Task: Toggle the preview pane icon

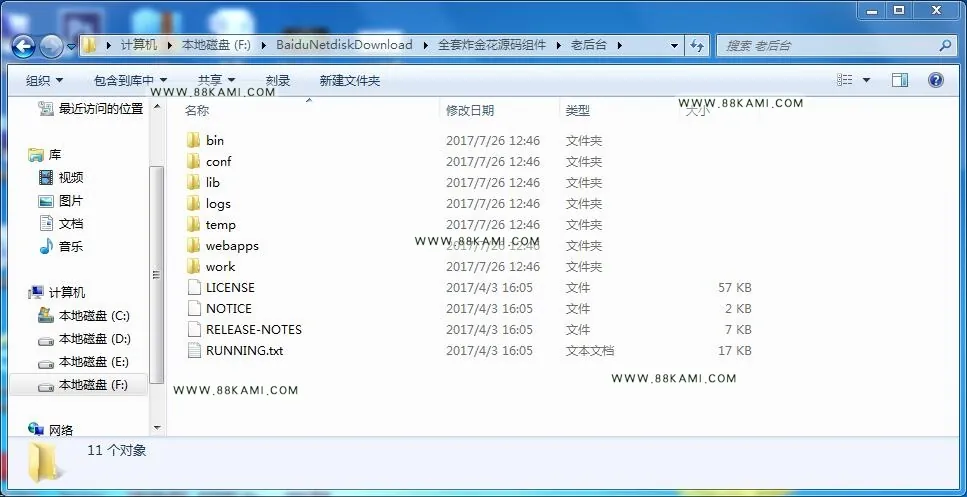Action: click(900, 80)
